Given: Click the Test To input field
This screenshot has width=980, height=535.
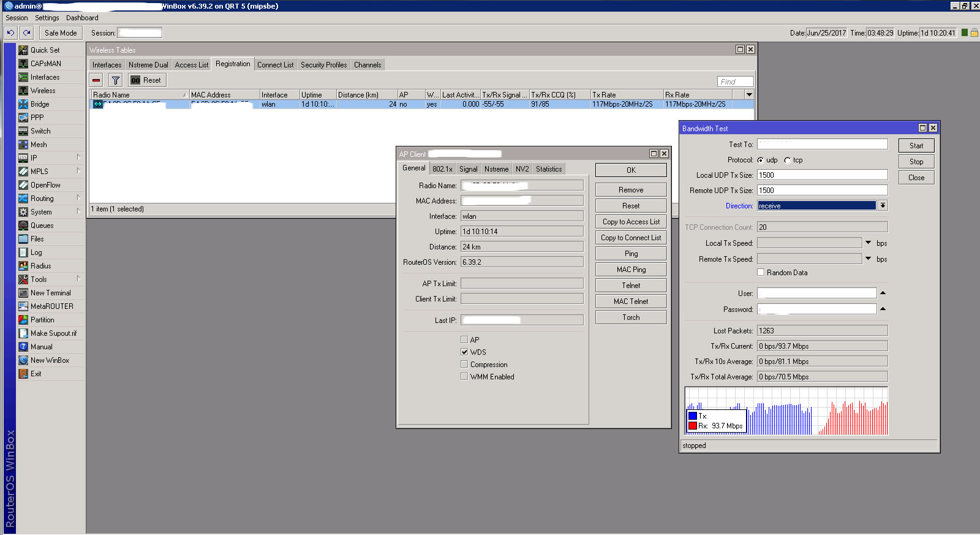Looking at the screenshot, I should pos(822,145).
